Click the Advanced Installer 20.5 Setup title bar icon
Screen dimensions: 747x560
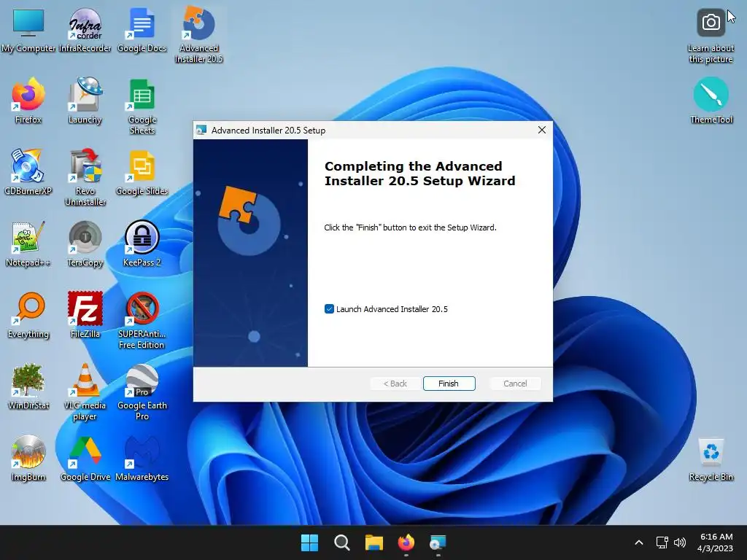(x=201, y=130)
